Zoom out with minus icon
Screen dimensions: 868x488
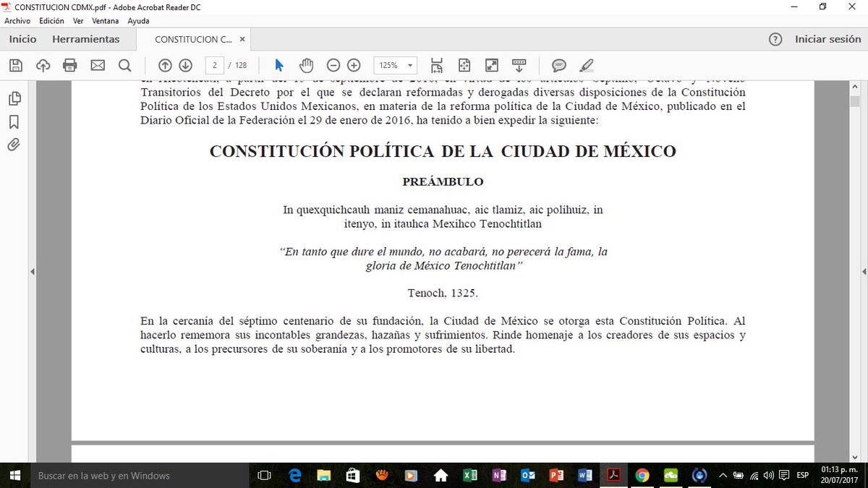tap(333, 66)
